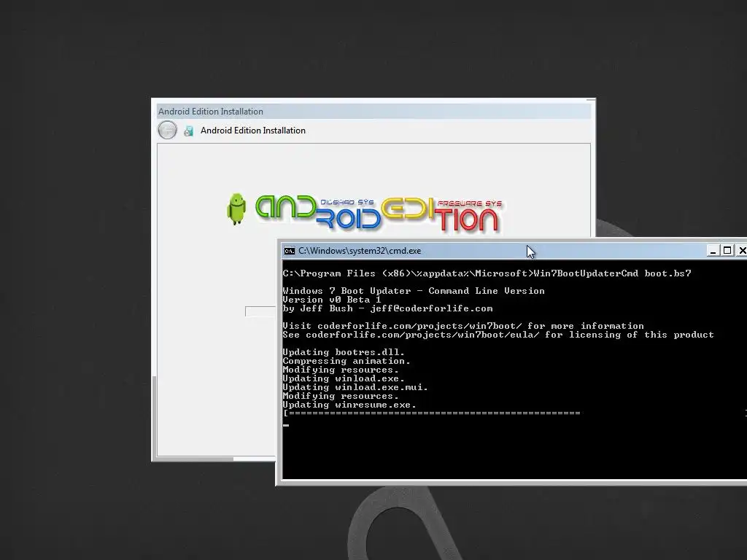Image resolution: width=747 pixels, height=560 pixels.
Task: Click the 'by Jeff Bush' email line
Action: tap(387, 308)
